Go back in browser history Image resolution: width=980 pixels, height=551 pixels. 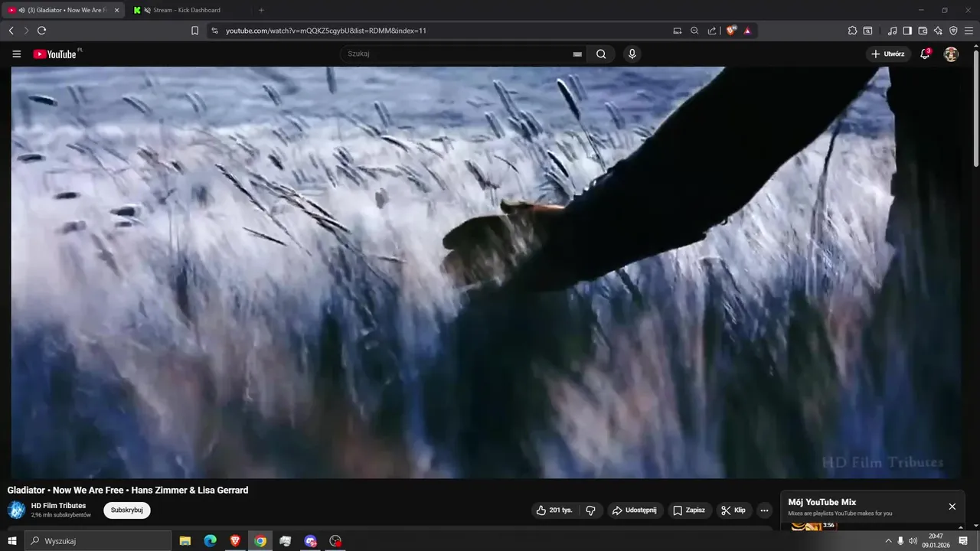[11, 31]
